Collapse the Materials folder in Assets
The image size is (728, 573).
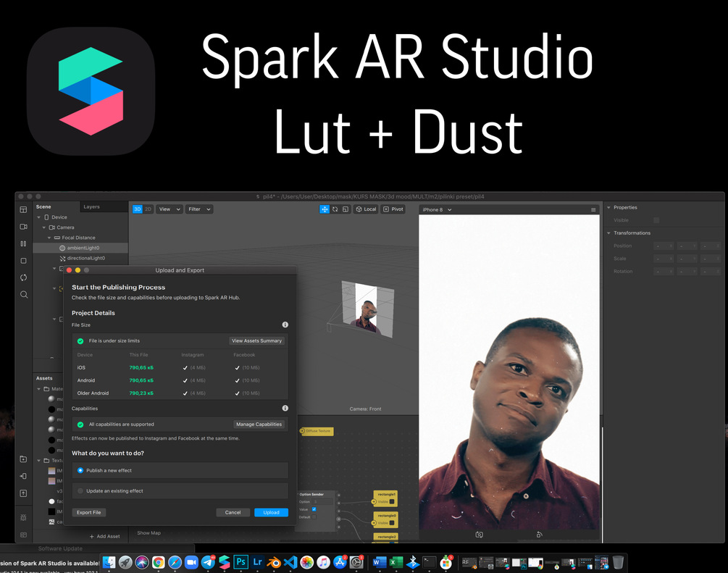click(x=39, y=389)
